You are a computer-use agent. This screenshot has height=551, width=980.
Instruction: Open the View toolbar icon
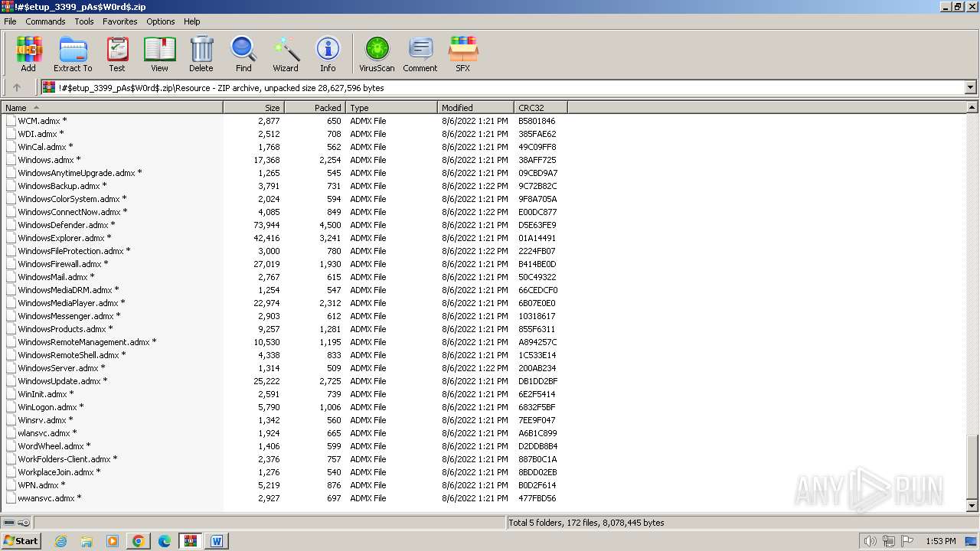(x=159, y=54)
